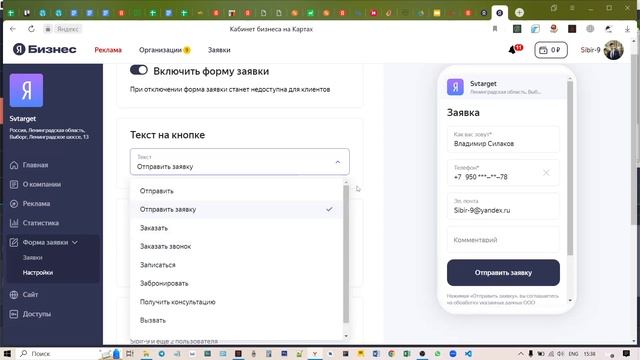The width and height of the screenshot is (640, 360).
Task: Click the Телефон field in preview
Action: click(503, 173)
